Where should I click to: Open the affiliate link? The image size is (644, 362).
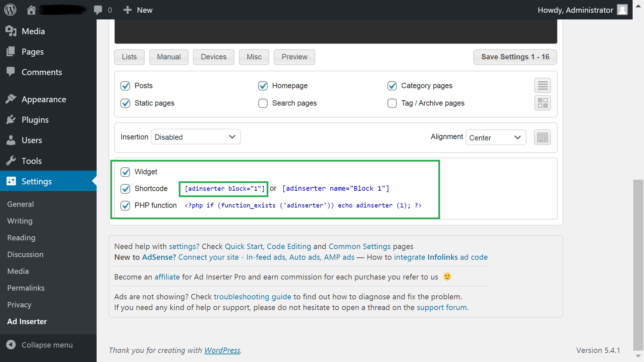click(x=167, y=277)
